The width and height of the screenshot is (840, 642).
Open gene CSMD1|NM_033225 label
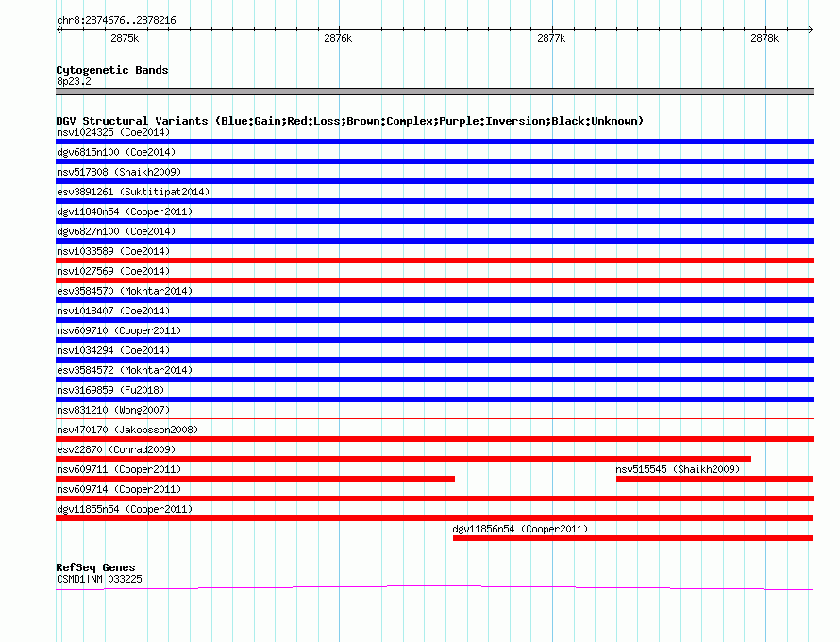[x=100, y=580]
